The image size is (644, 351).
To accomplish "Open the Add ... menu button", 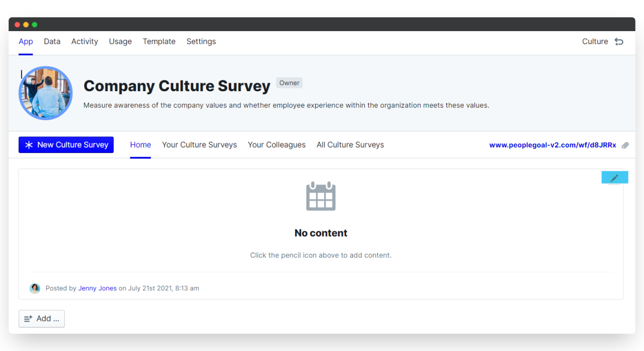I will coord(42,318).
